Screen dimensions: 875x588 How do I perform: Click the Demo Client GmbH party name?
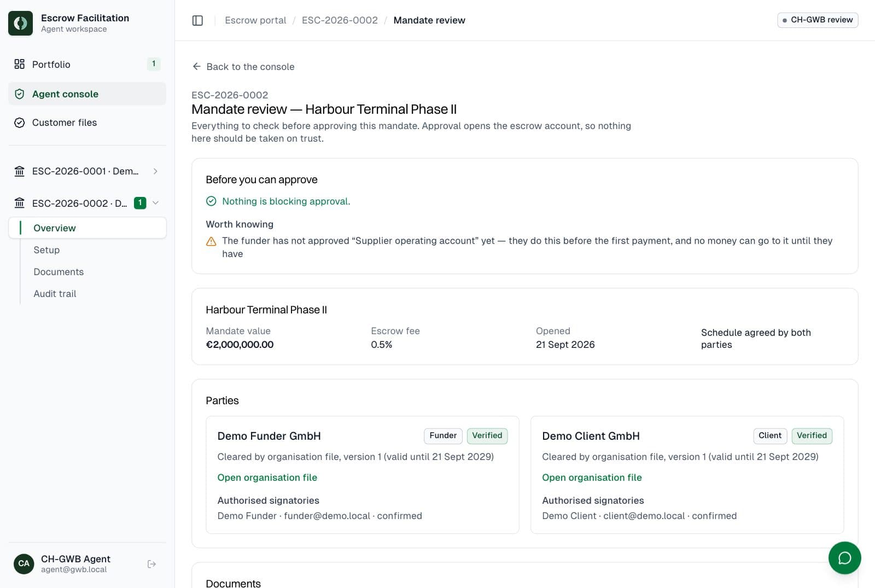click(591, 436)
